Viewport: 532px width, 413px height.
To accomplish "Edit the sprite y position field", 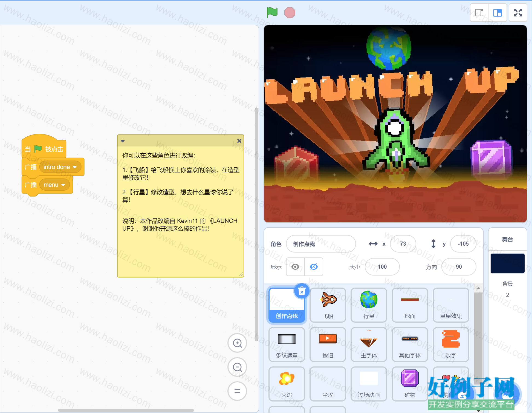I will click(x=463, y=244).
